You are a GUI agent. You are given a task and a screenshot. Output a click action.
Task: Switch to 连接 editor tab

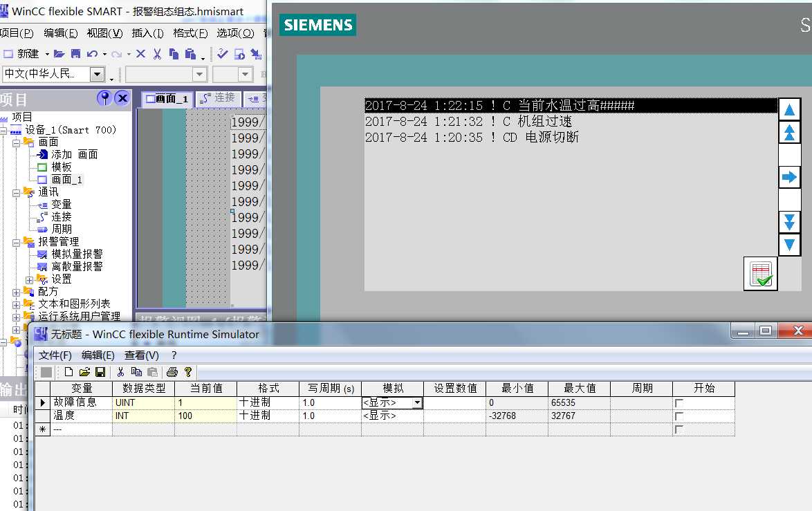(219, 98)
